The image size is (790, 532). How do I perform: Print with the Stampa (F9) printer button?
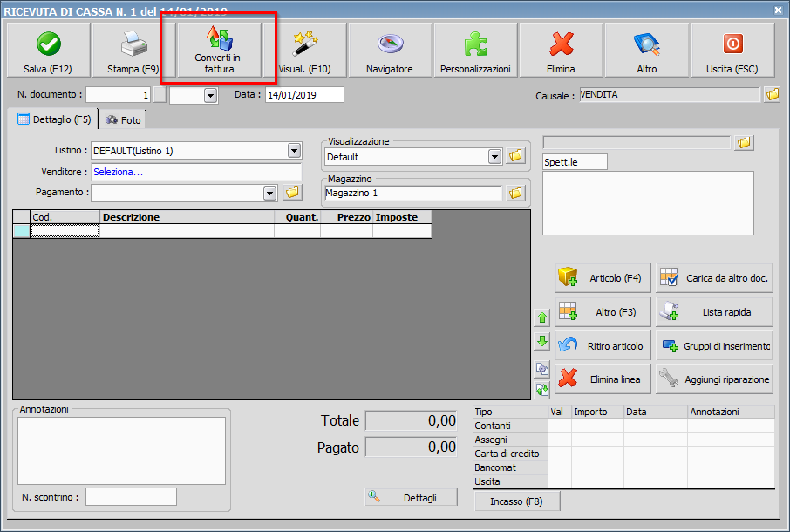pyautogui.click(x=133, y=50)
